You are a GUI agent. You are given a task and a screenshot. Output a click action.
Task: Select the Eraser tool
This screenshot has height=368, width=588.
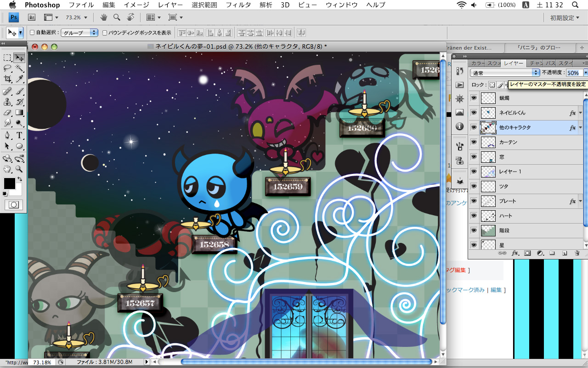click(7, 112)
